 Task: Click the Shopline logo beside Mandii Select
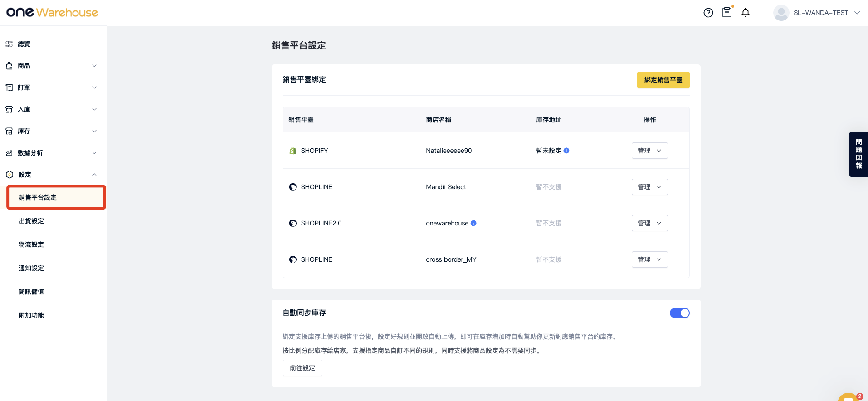pos(293,187)
